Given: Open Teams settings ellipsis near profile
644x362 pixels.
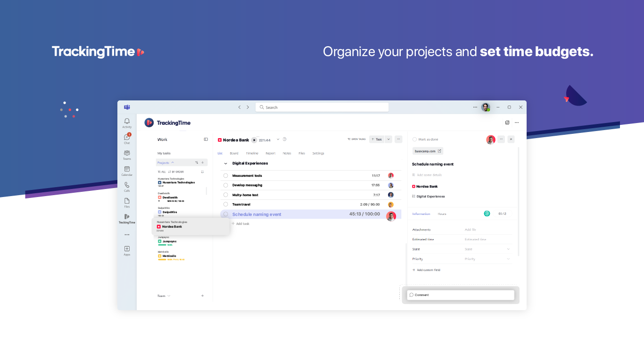Looking at the screenshot, I should tap(475, 107).
